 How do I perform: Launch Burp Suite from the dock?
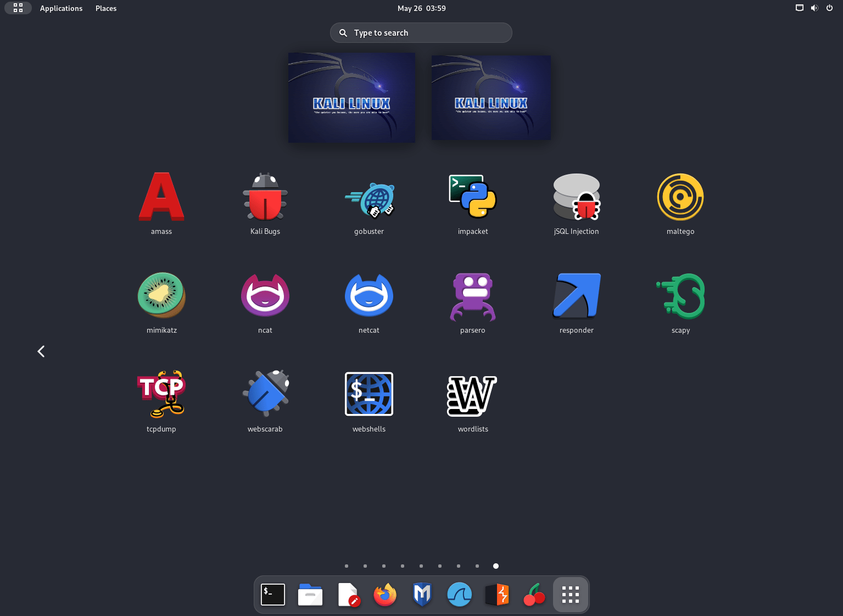point(497,595)
